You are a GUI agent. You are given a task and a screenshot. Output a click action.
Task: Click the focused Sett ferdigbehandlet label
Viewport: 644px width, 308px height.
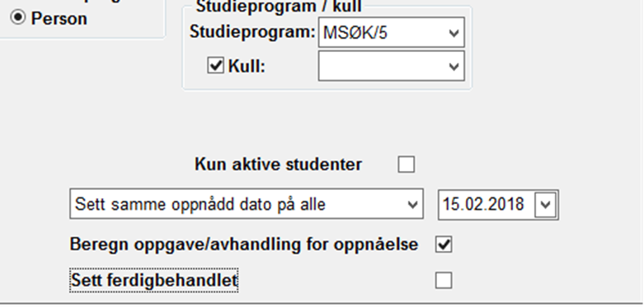click(x=154, y=281)
